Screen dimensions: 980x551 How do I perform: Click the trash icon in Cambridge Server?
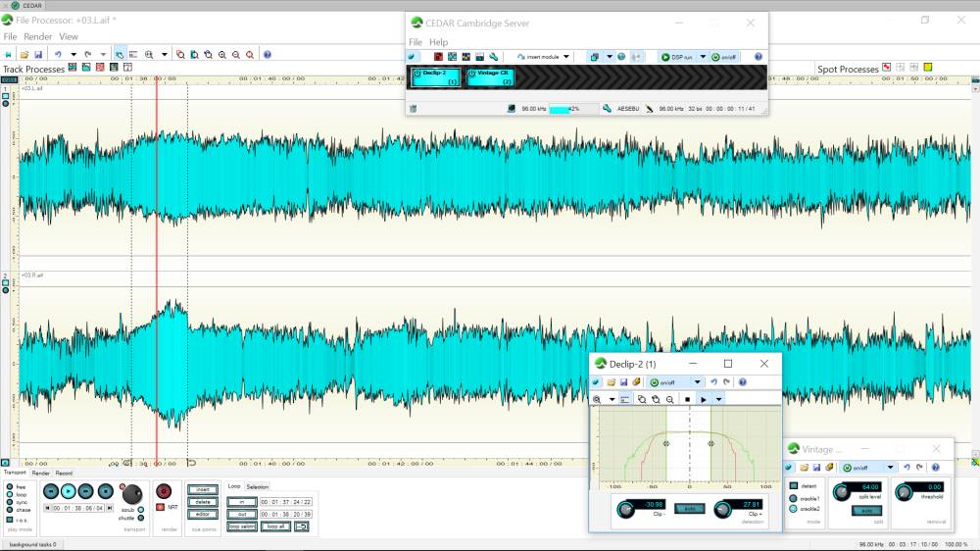[414, 109]
